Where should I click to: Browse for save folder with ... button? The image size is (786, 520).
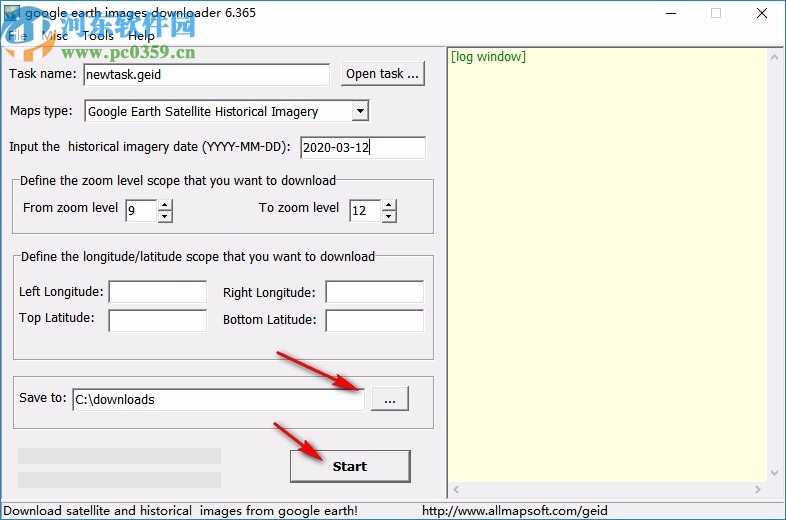tap(390, 399)
